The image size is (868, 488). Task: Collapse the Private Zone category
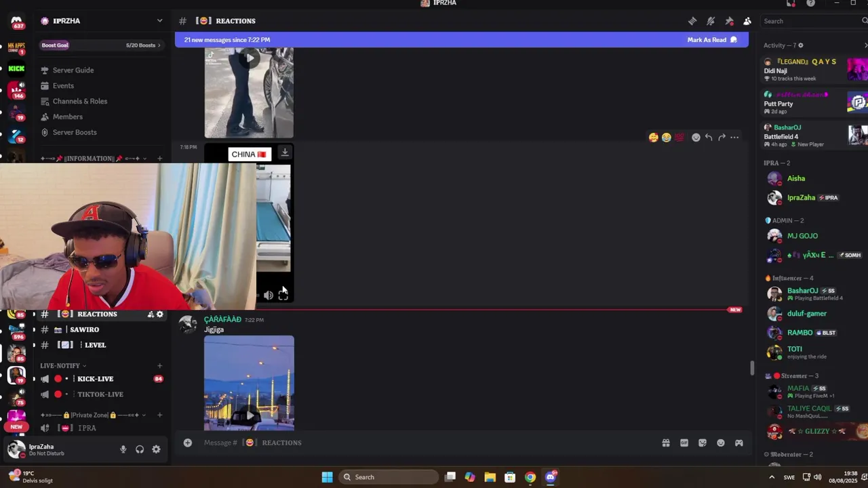(x=94, y=415)
